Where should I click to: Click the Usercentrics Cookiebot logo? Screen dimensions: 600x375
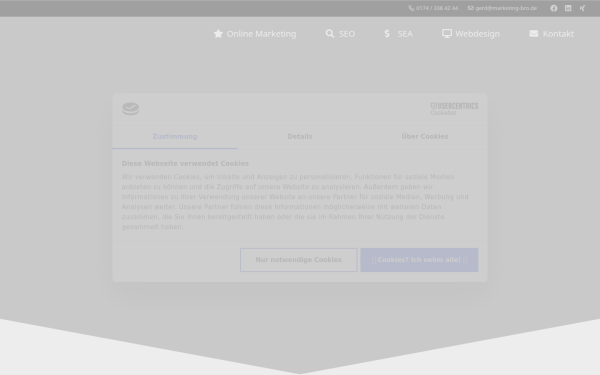454,109
